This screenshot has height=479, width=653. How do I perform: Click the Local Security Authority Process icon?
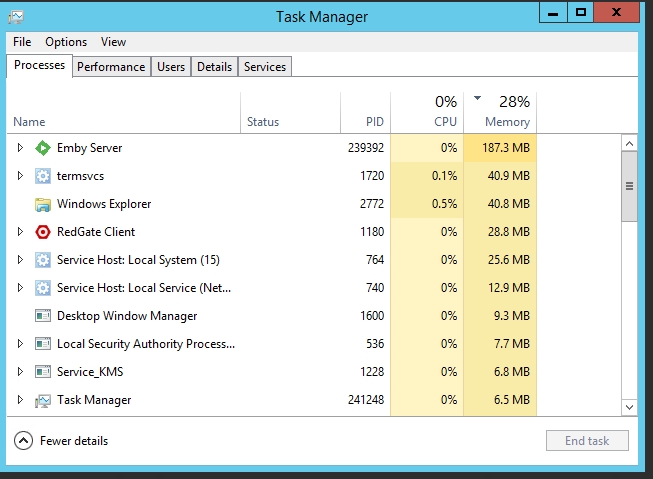click(43, 344)
